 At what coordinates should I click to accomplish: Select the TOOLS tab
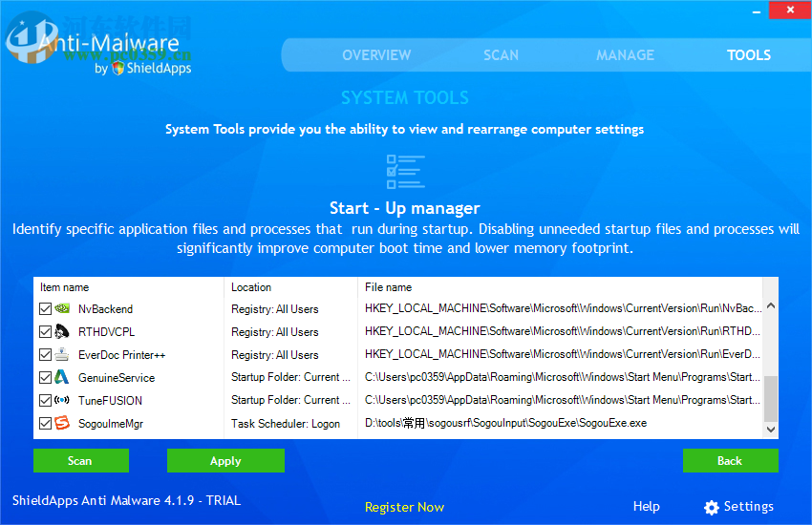point(749,54)
